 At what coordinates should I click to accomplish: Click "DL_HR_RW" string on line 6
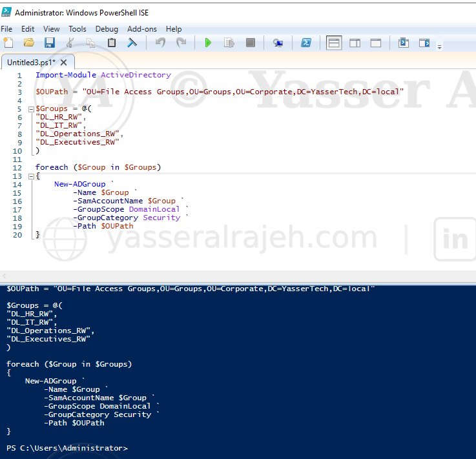59,117
